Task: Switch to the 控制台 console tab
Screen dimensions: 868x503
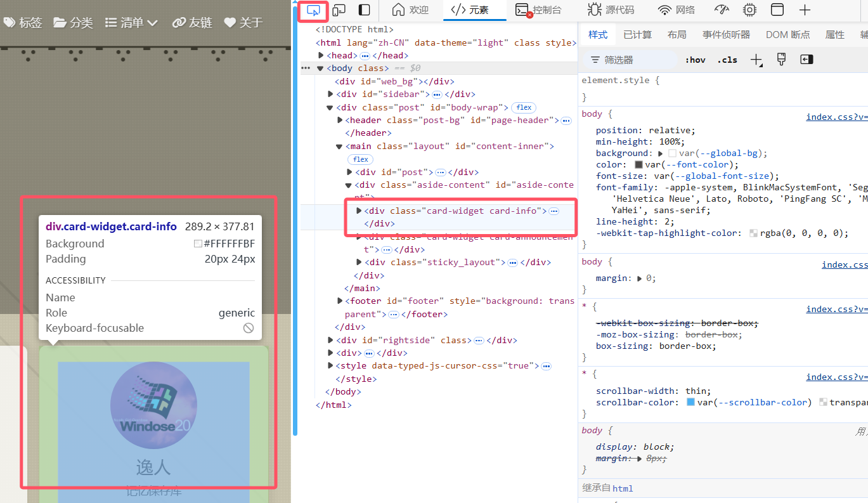Action: (x=539, y=10)
